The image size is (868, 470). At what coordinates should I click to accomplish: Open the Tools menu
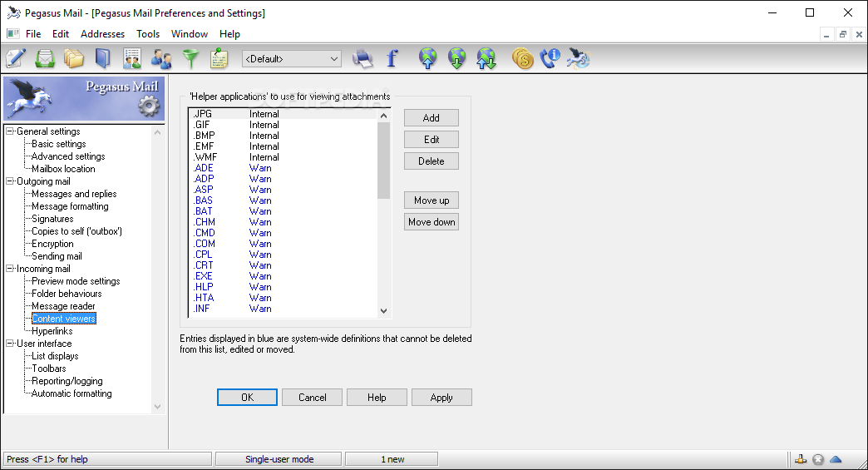click(148, 34)
